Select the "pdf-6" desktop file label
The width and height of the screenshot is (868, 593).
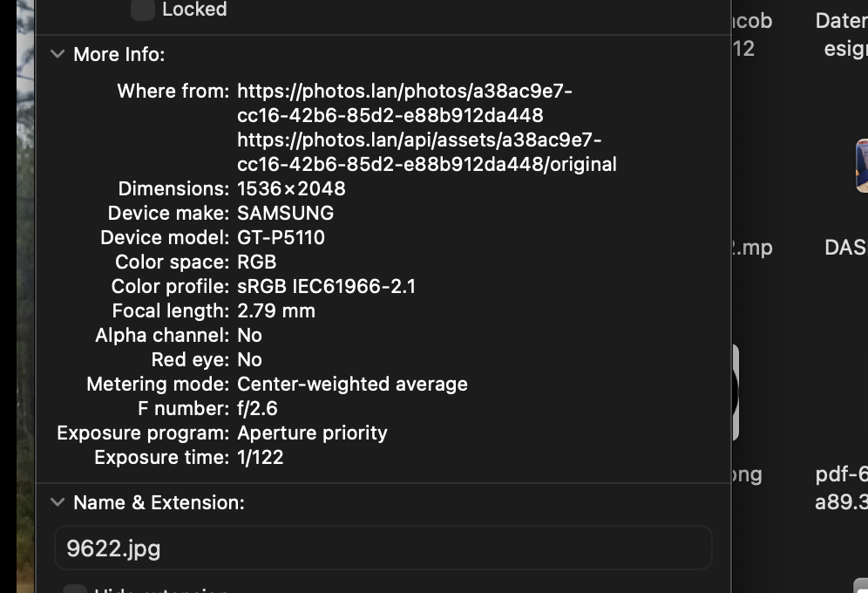(x=842, y=474)
